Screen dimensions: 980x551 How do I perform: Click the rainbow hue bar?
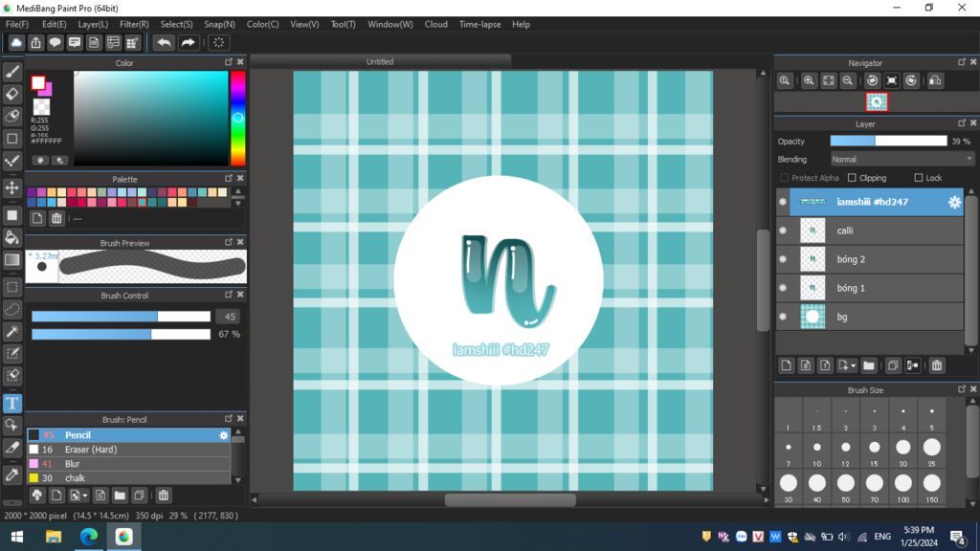(x=237, y=118)
